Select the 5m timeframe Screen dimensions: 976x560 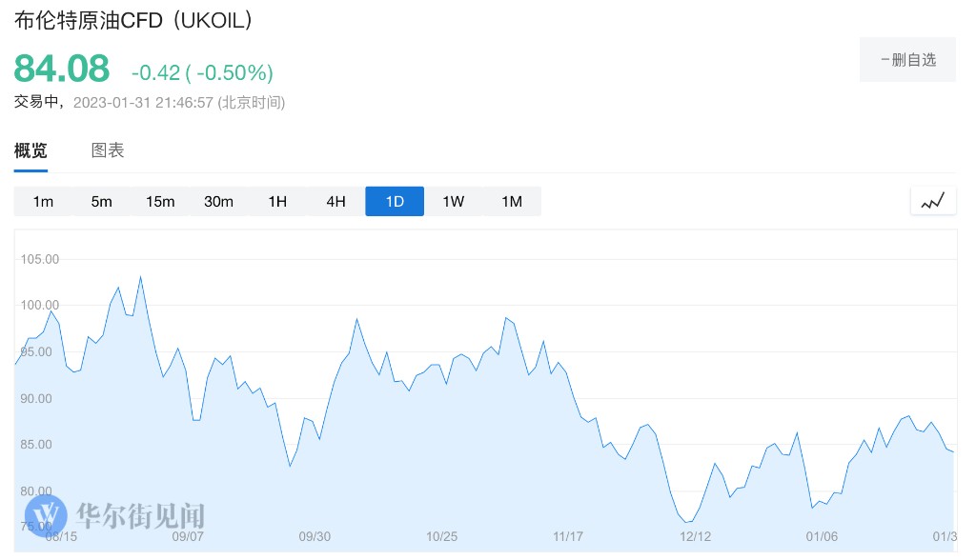coord(101,201)
